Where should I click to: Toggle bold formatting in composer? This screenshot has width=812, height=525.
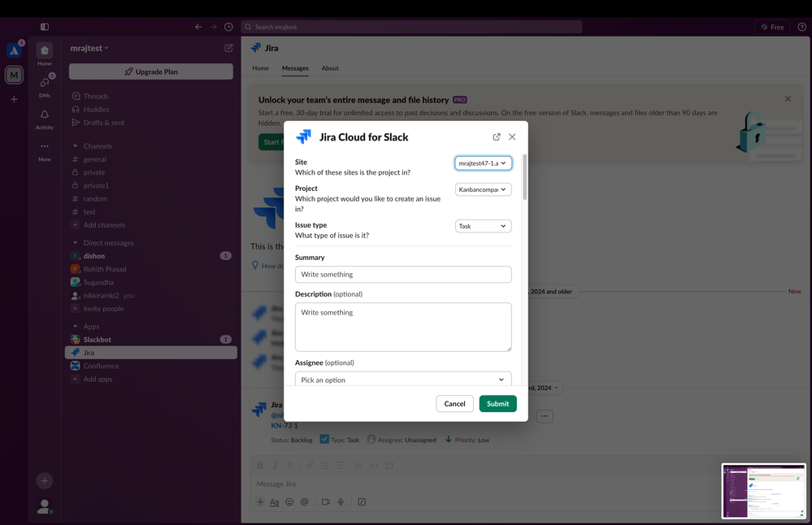click(260, 466)
